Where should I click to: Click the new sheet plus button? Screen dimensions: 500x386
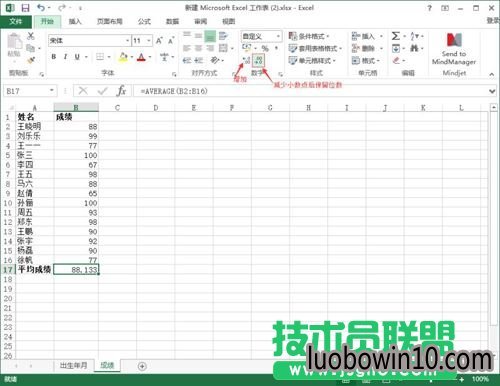click(x=142, y=366)
